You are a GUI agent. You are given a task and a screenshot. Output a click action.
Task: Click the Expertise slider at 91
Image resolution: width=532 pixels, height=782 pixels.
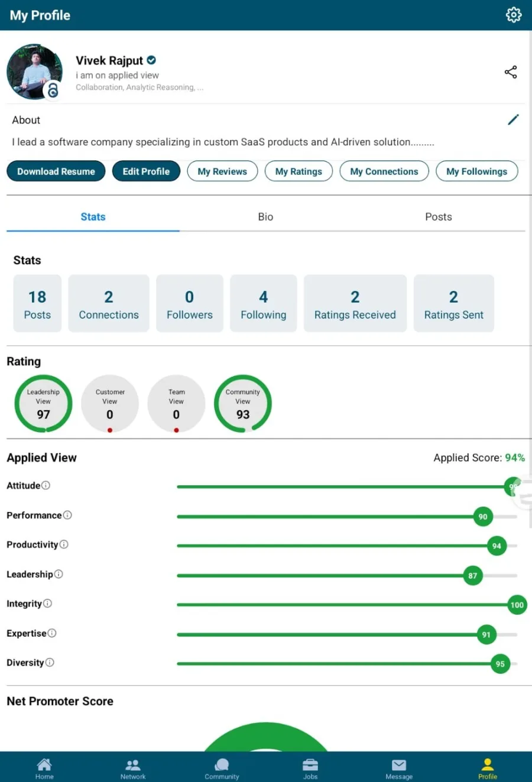coord(486,635)
